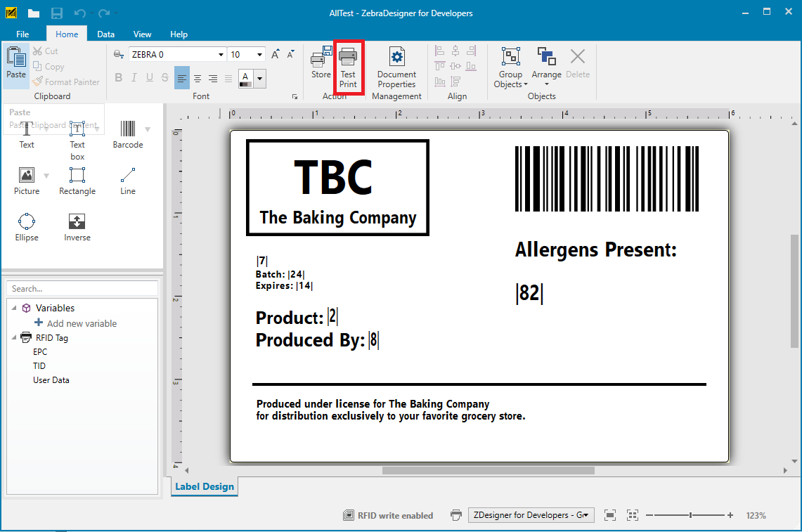Open Document Properties
The width and height of the screenshot is (802, 532).
tap(396, 67)
